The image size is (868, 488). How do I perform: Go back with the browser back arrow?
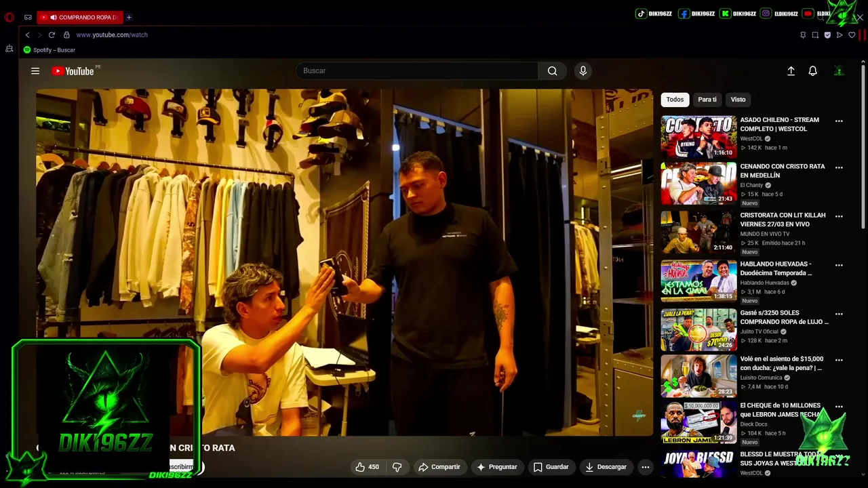27,35
